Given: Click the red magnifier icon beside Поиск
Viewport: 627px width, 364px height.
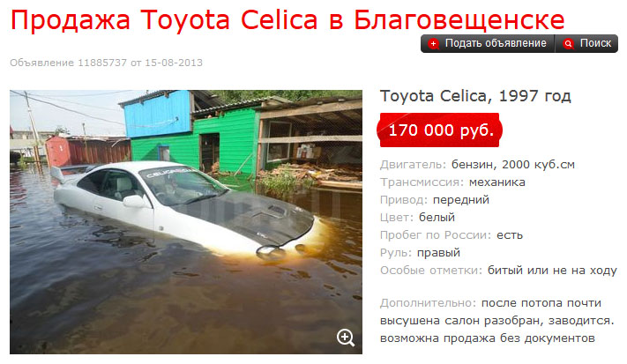Looking at the screenshot, I should point(568,43).
